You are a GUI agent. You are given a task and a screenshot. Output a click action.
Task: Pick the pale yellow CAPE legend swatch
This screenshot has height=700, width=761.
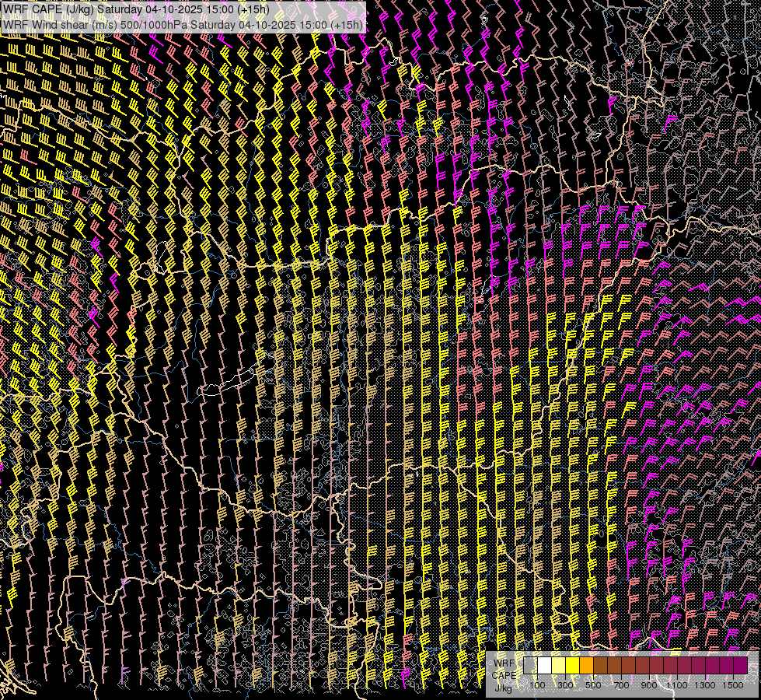click(x=558, y=666)
